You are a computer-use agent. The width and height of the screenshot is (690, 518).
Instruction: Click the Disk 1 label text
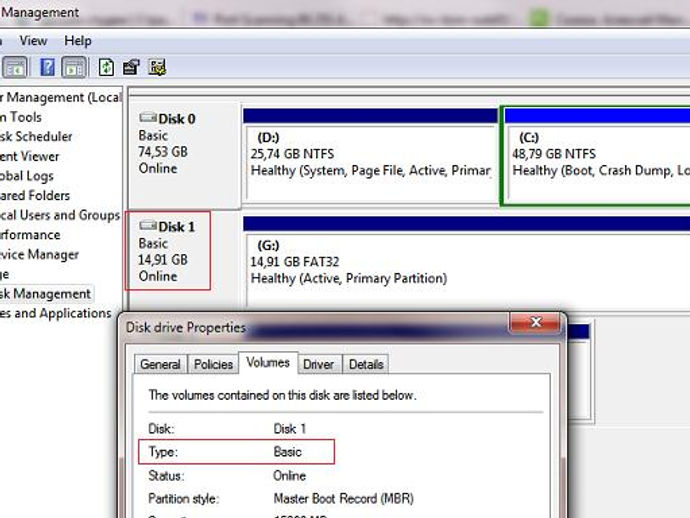176,227
